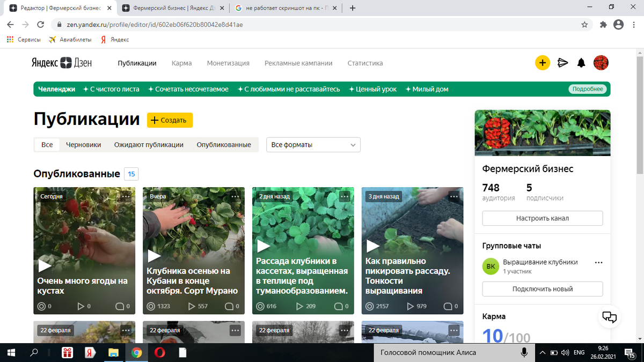Open notifications via the bell icon
This screenshot has width=644, height=362.
pyautogui.click(x=581, y=63)
